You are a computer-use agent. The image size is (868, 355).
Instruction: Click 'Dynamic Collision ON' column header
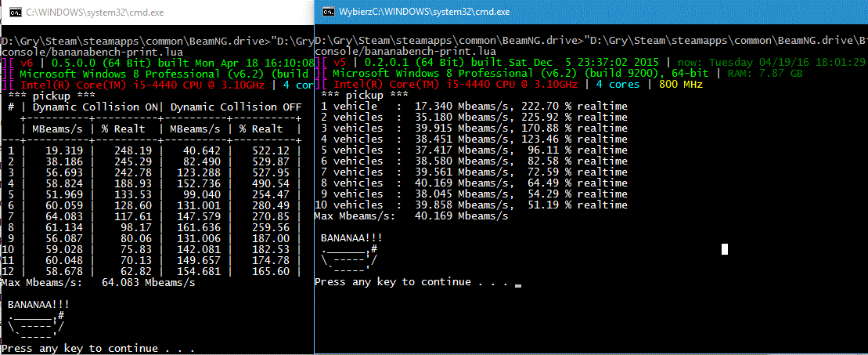pyautogui.click(x=95, y=107)
